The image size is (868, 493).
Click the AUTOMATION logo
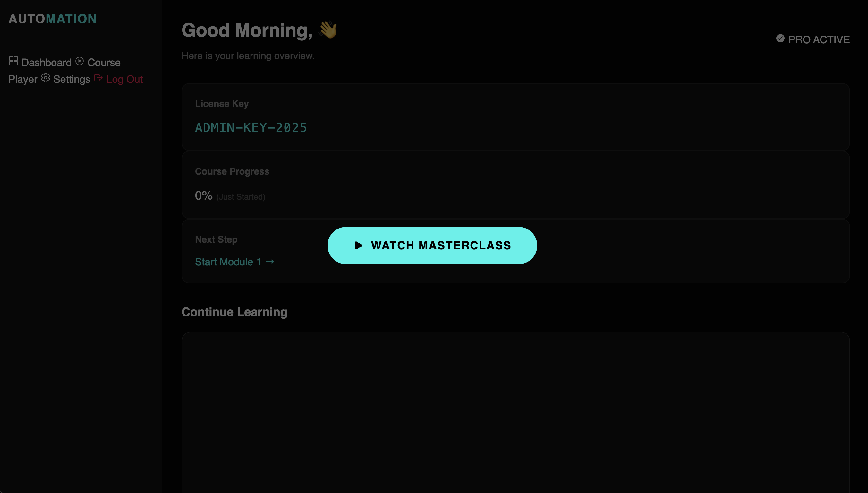pyautogui.click(x=53, y=19)
